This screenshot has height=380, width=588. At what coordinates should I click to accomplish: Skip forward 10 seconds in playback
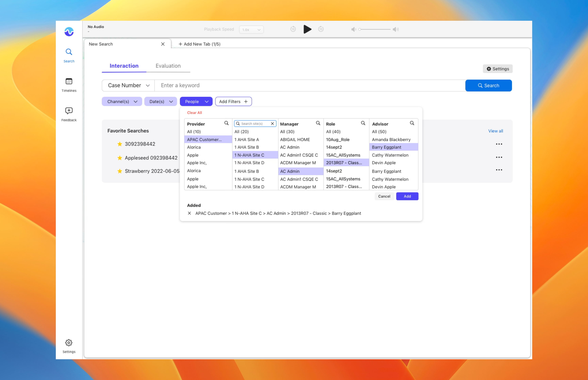pyautogui.click(x=321, y=29)
